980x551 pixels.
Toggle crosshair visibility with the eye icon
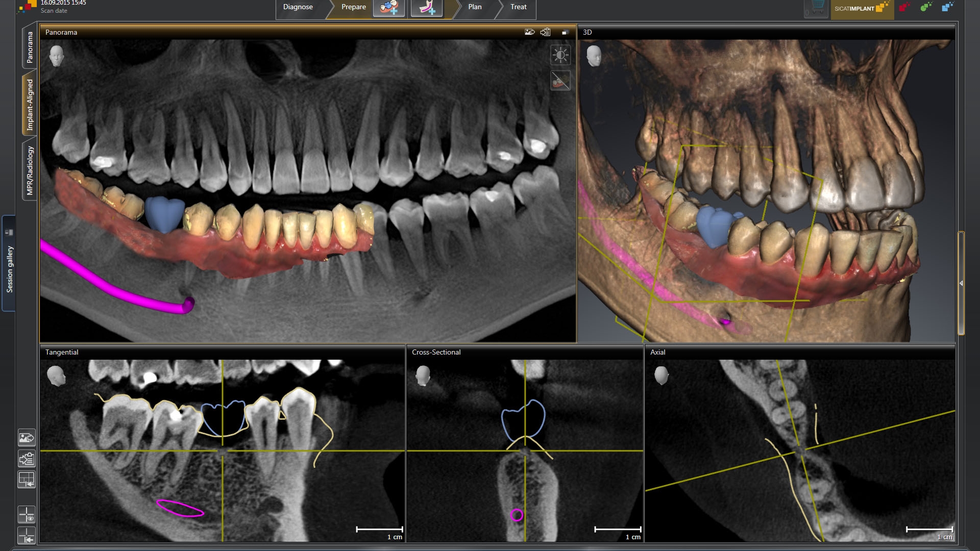click(x=27, y=514)
